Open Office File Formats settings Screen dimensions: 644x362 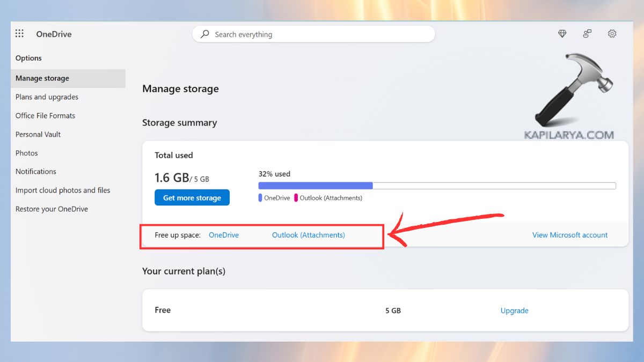tap(45, 115)
